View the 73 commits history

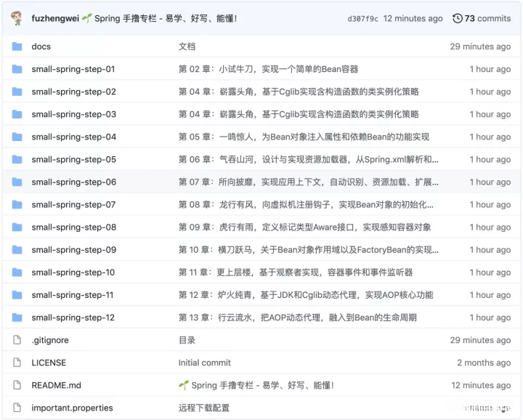pos(482,18)
